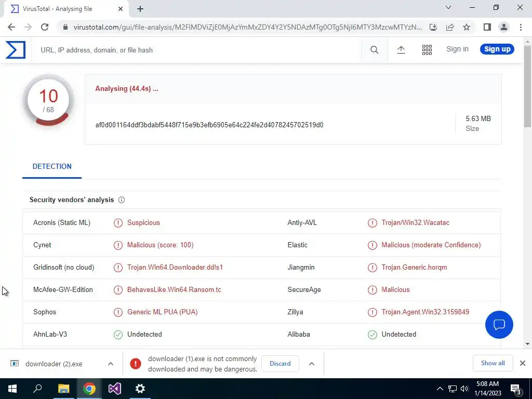Image resolution: width=532 pixels, height=399 pixels.
Task: Click the Acronis Suspicious alert icon
Action: point(118,223)
